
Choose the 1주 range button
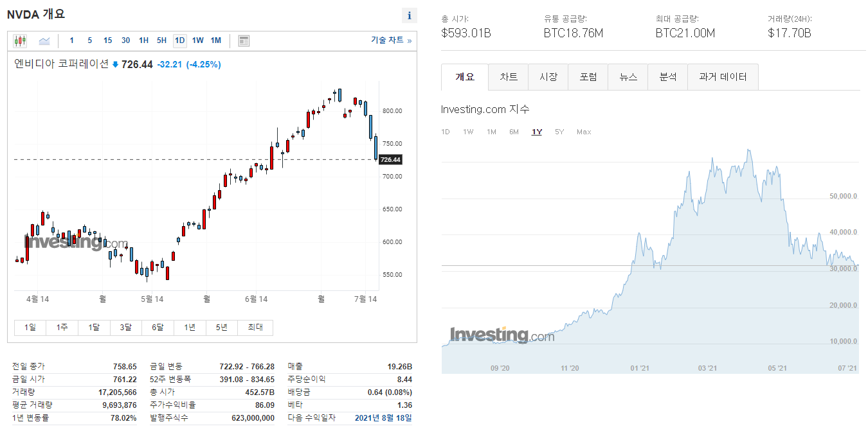62,328
